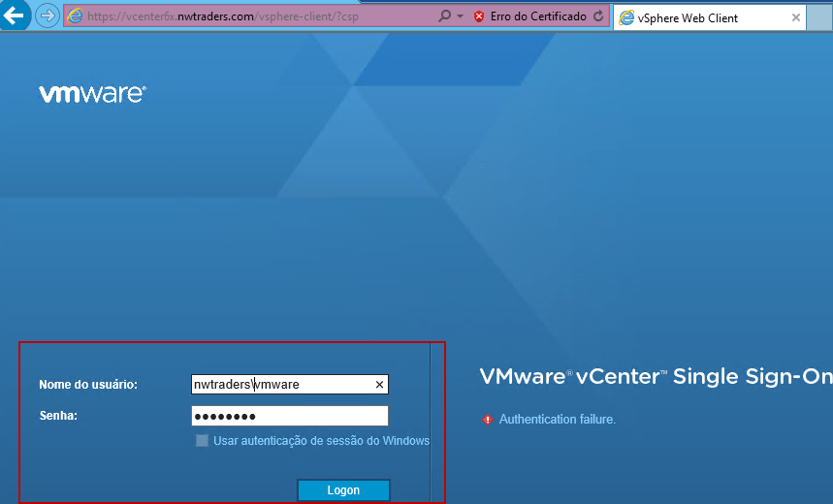Click the VMware logo
The image size is (833, 504).
(92, 94)
